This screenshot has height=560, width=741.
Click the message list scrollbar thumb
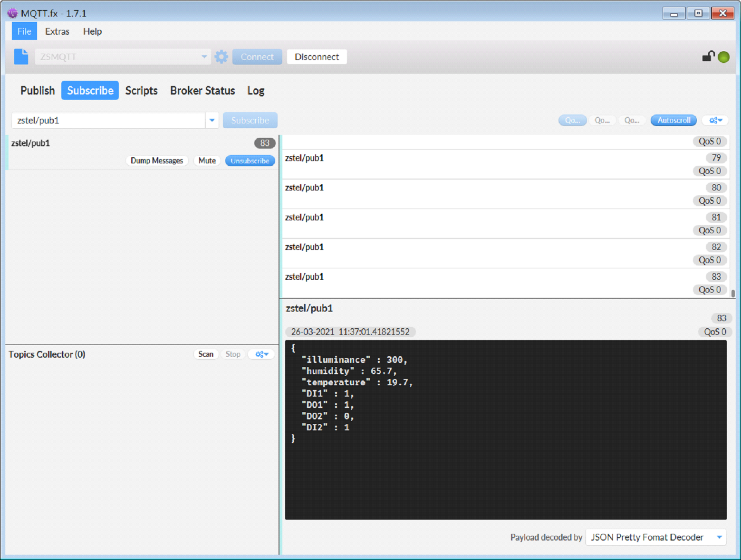733,293
